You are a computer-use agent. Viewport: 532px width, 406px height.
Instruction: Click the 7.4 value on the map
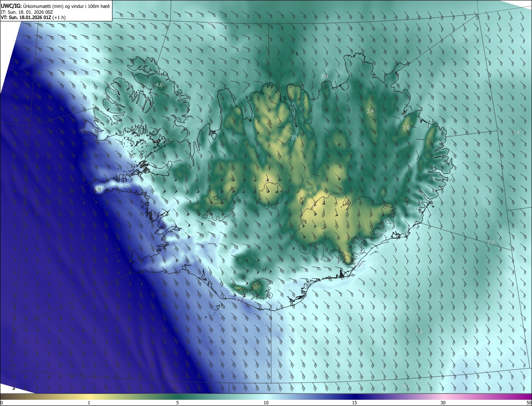coord(515,133)
